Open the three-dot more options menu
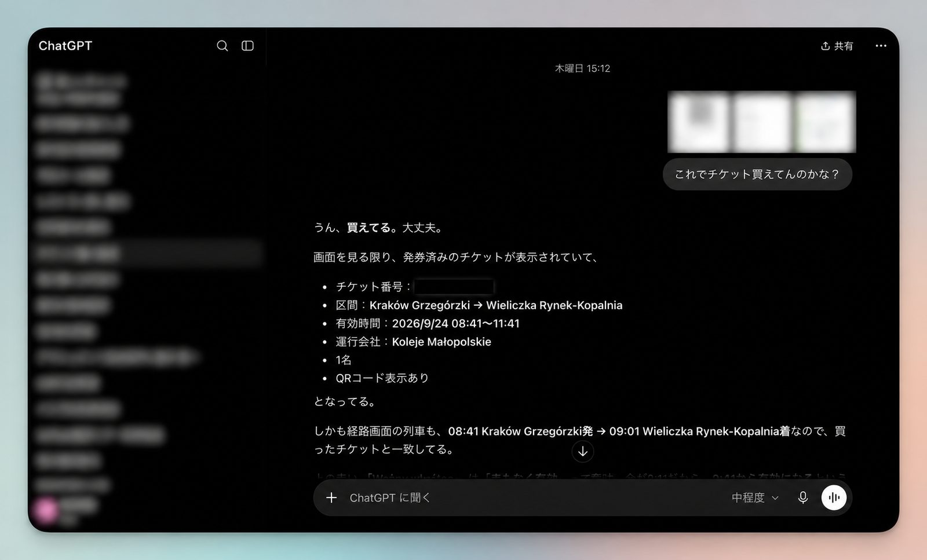This screenshot has height=560, width=927. tap(881, 46)
